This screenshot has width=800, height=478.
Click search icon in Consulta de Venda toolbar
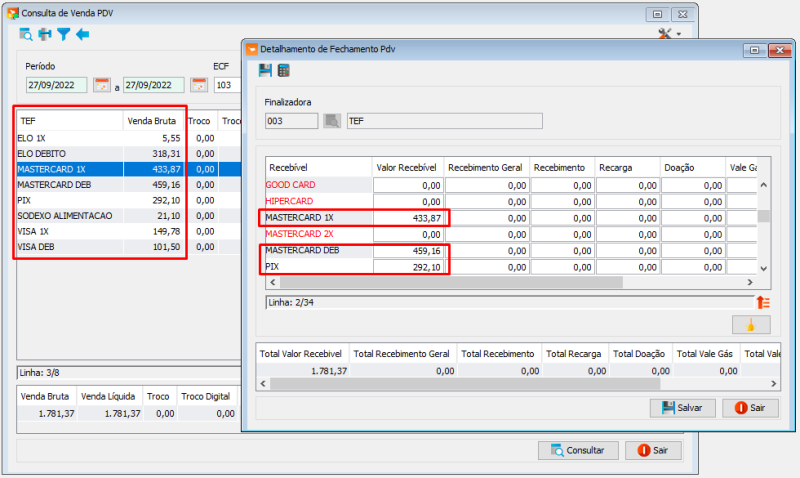tap(26, 35)
